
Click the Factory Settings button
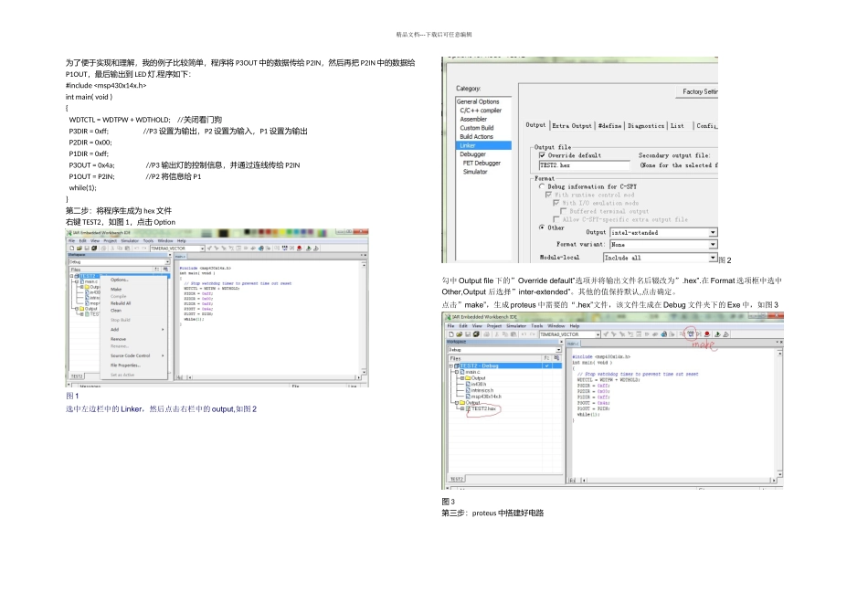click(699, 91)
